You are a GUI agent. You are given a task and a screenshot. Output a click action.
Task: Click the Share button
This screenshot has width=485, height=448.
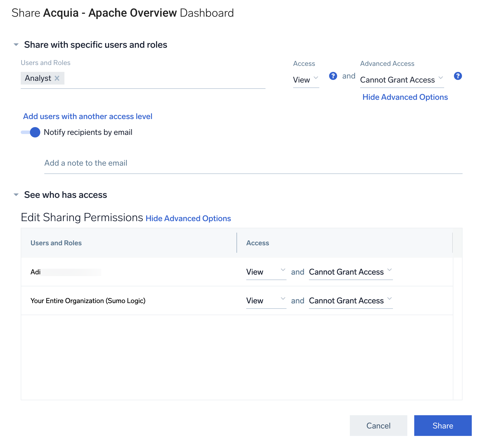coord(442,426)
